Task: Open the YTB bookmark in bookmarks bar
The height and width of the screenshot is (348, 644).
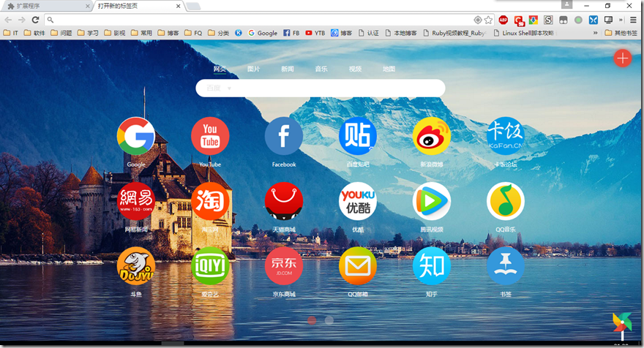Action: click(x=315, y=33)
